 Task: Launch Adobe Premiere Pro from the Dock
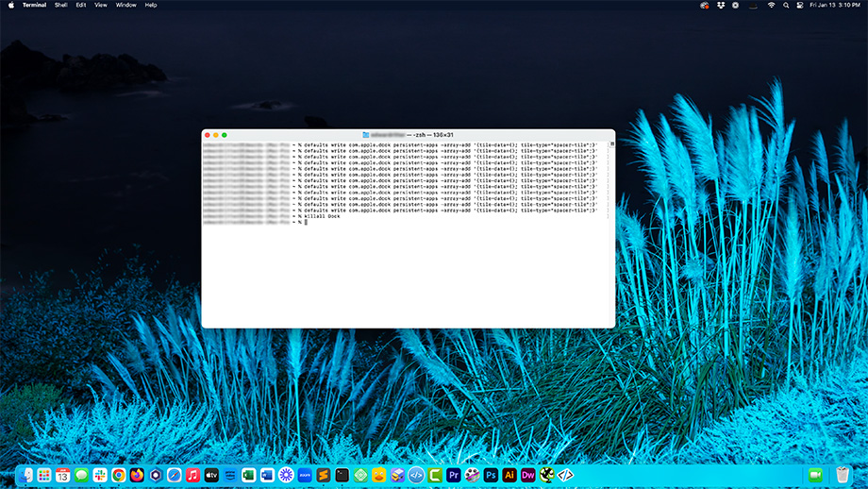point(454,475)
